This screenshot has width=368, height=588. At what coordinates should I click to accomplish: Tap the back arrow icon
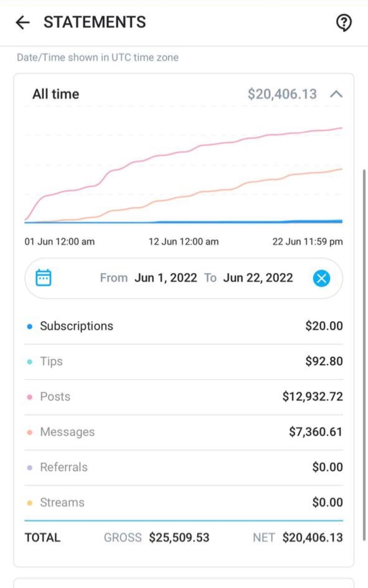23,22
